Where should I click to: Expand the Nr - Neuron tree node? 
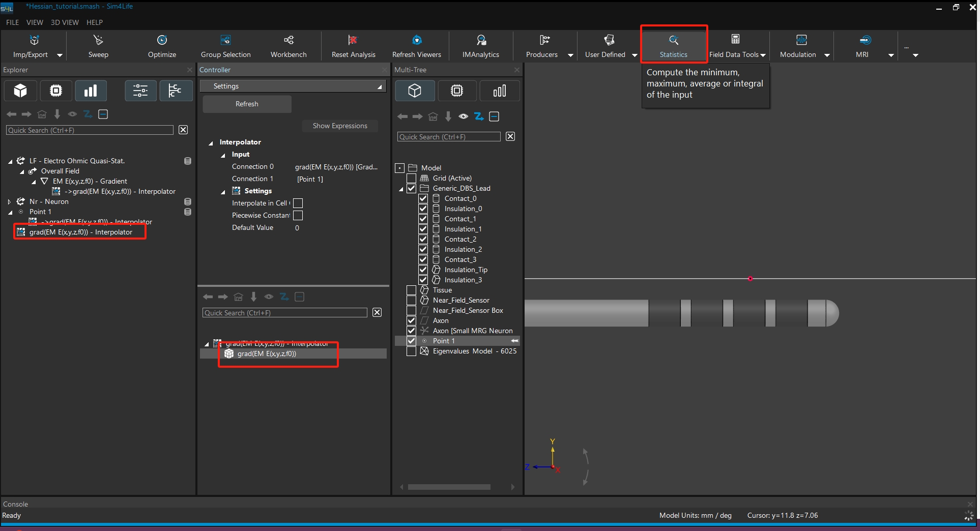9,202
